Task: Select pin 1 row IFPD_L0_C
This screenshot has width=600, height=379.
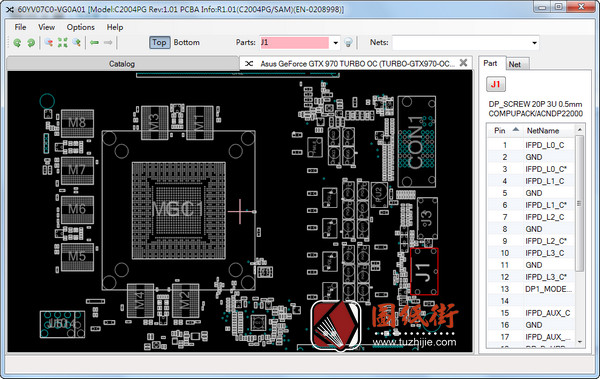Action: (531, 145)
